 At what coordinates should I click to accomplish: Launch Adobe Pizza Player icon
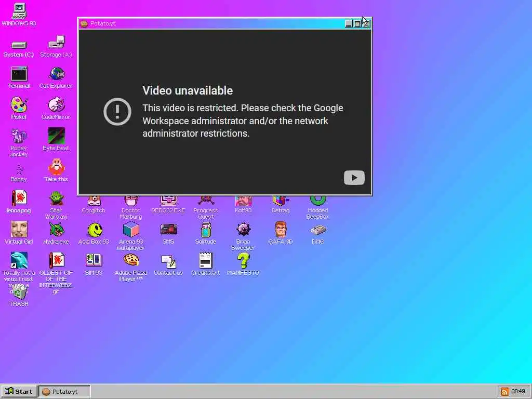click(131, 260)
